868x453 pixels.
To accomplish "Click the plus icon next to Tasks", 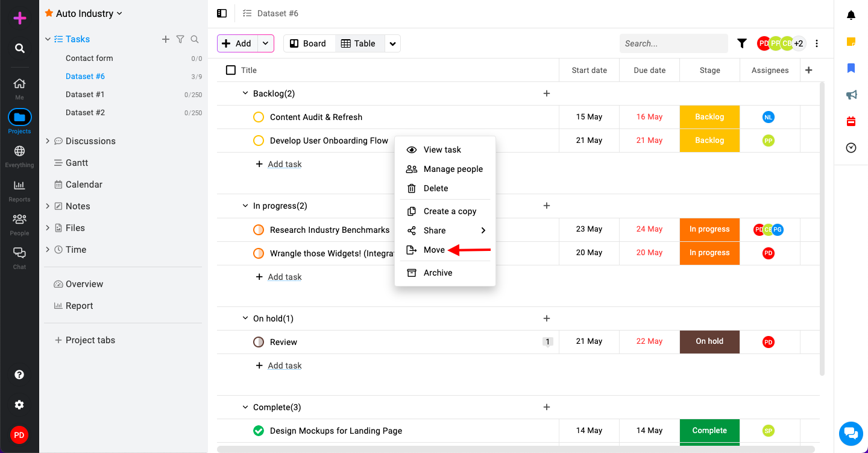I will (x=166, y=39).
